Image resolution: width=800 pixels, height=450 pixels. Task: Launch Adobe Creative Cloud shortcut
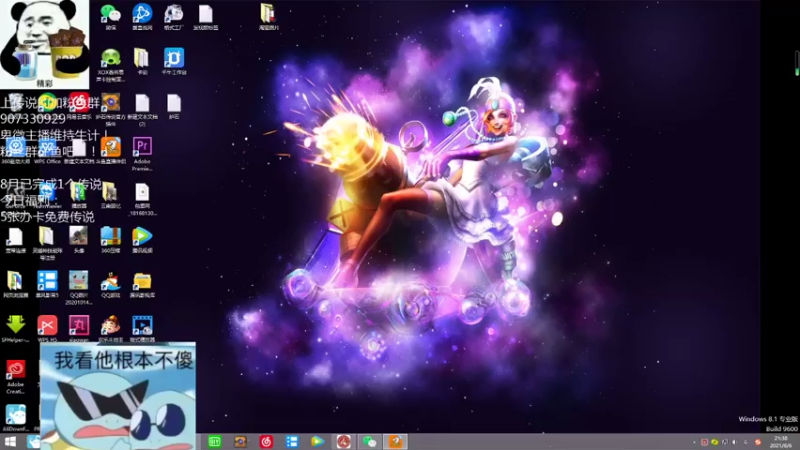[15, 377]
